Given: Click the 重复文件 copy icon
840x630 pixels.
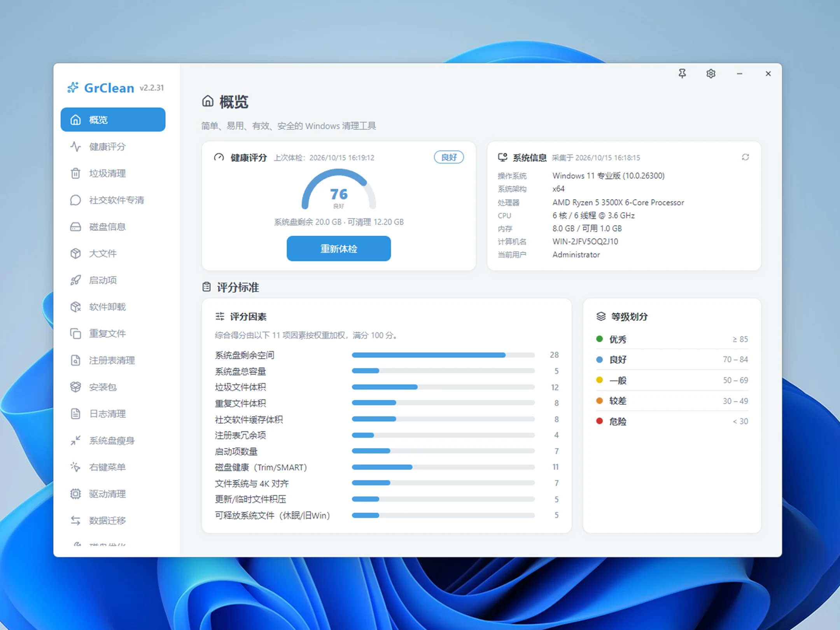Looking at the screenshot, I should point(75,334).
